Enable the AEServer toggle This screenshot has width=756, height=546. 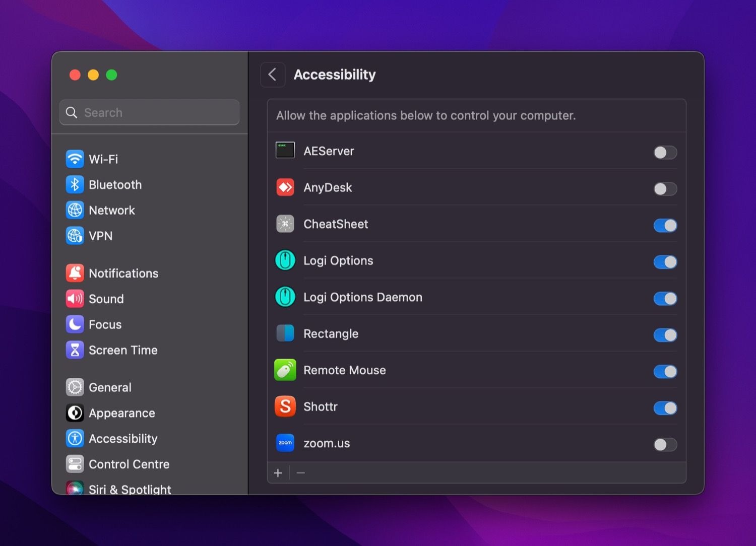click(x=665, y=152)
